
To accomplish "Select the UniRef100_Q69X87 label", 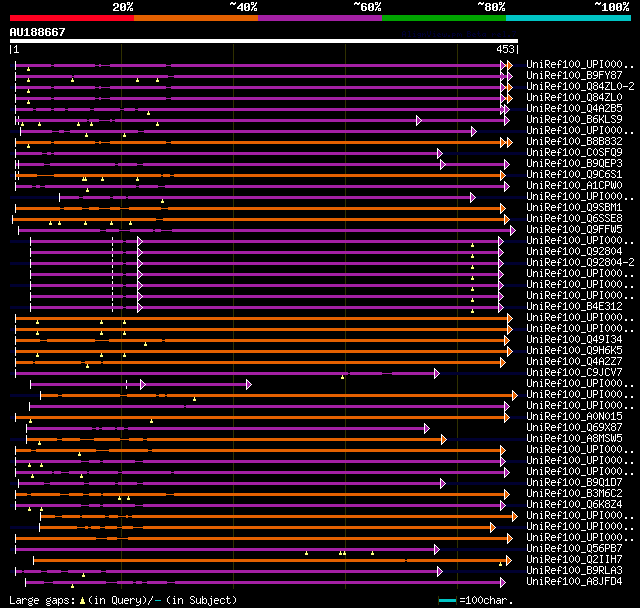I will coord(574,428).
